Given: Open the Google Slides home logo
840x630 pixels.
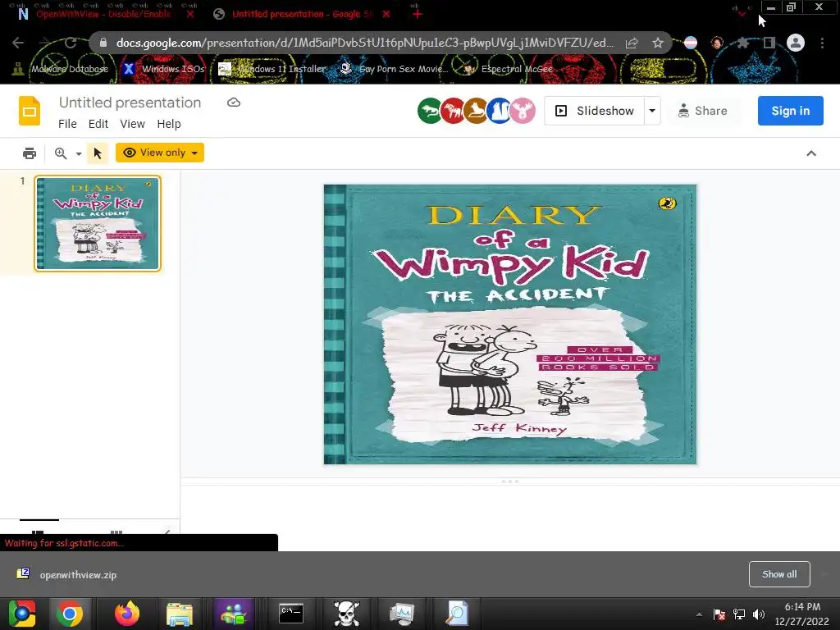Looking at the screenshot, I should pos(30,111).
